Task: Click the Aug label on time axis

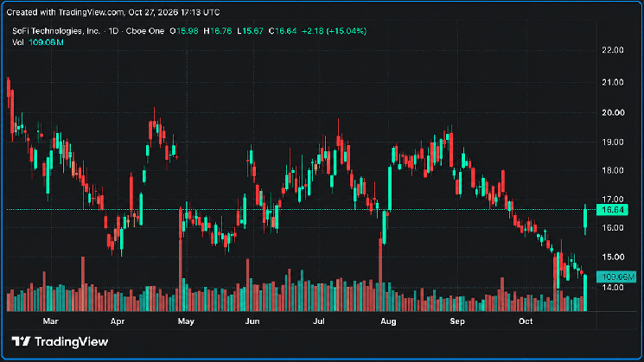Action: (x=388, y=321)
